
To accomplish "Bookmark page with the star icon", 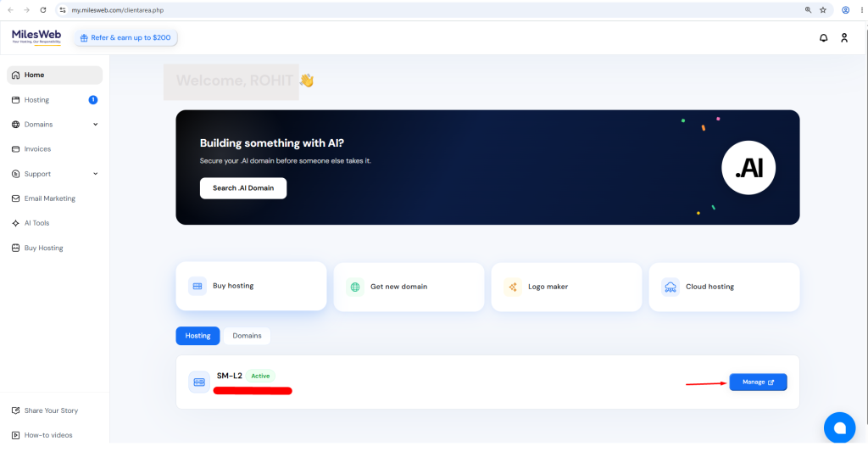I will 823,10.
